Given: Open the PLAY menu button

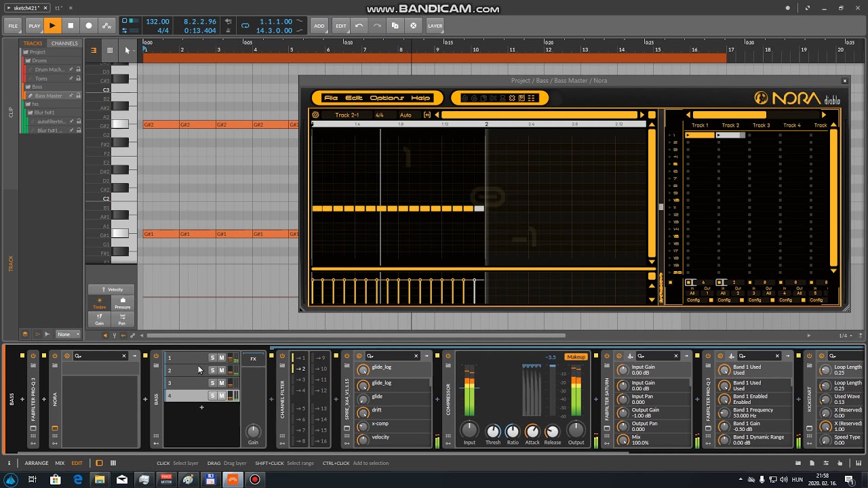Looking at the screenshot, I should [34, 26].
